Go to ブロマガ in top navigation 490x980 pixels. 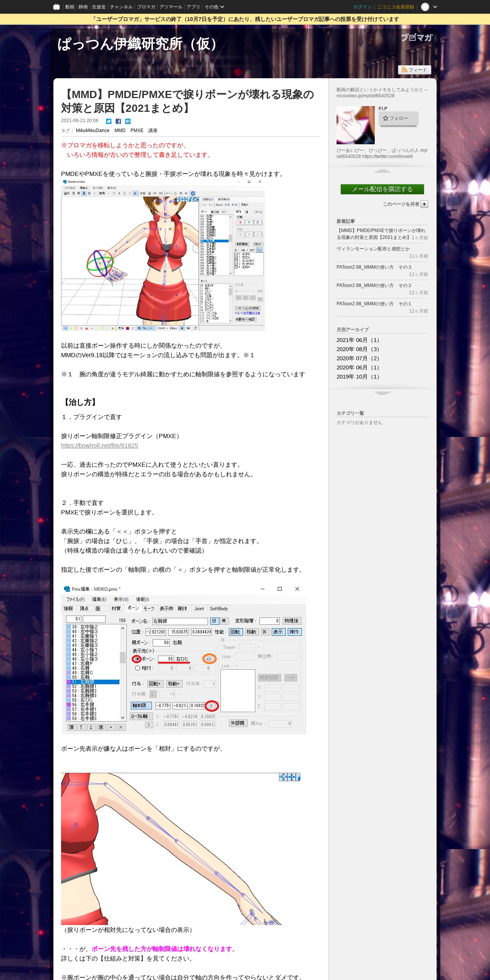(146, 7)
